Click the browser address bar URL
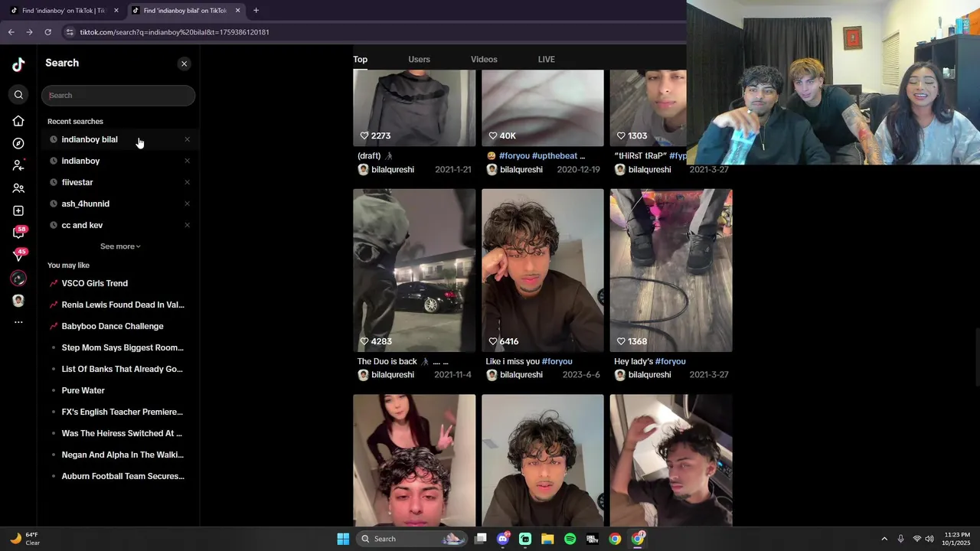980x551 pixels. [x=175, y=32]
